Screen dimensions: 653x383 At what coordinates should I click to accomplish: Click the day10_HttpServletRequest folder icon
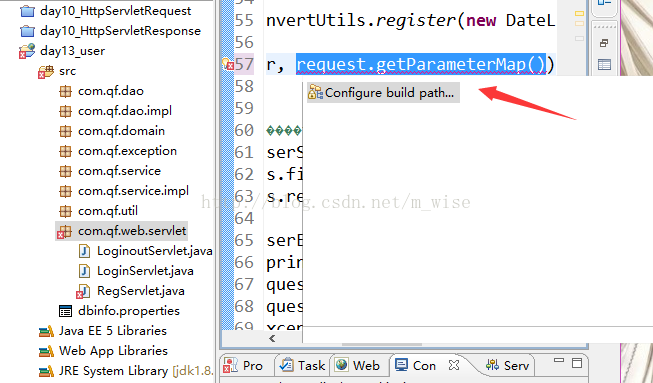pyautogui.click(x=27, y=11)
